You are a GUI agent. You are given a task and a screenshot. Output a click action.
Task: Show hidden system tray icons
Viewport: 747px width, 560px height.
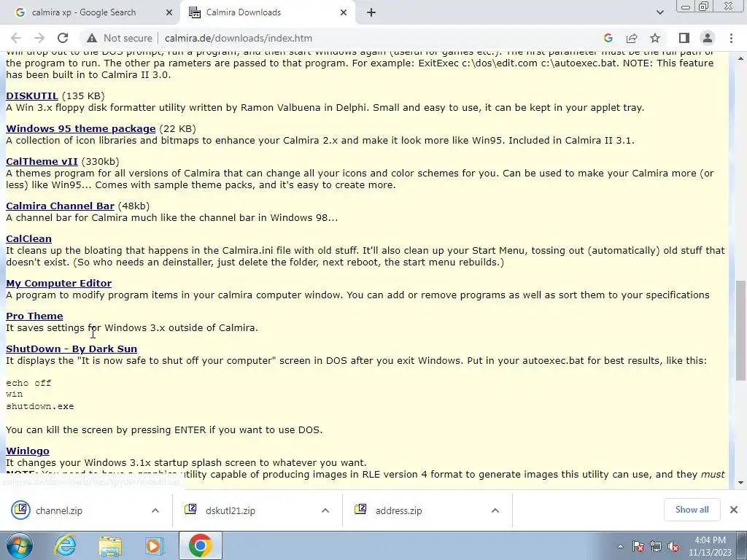click(620, 546)
